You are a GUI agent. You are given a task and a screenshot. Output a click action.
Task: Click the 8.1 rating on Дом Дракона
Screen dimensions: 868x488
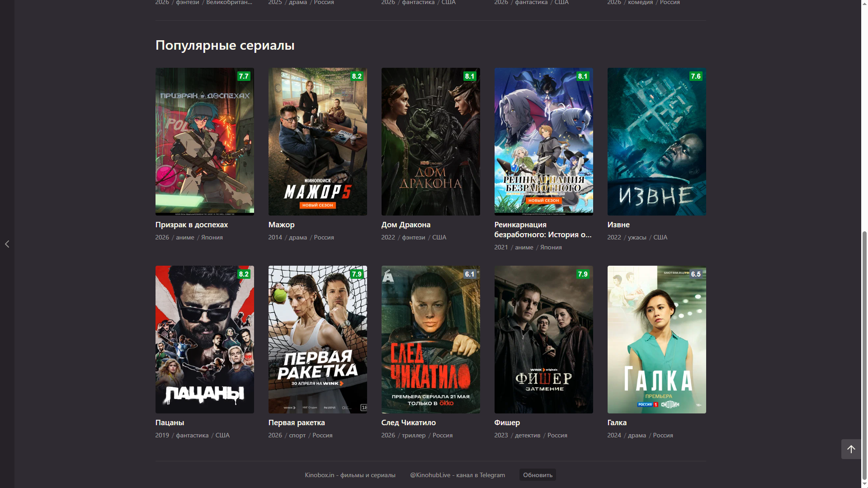pos(470,76)
